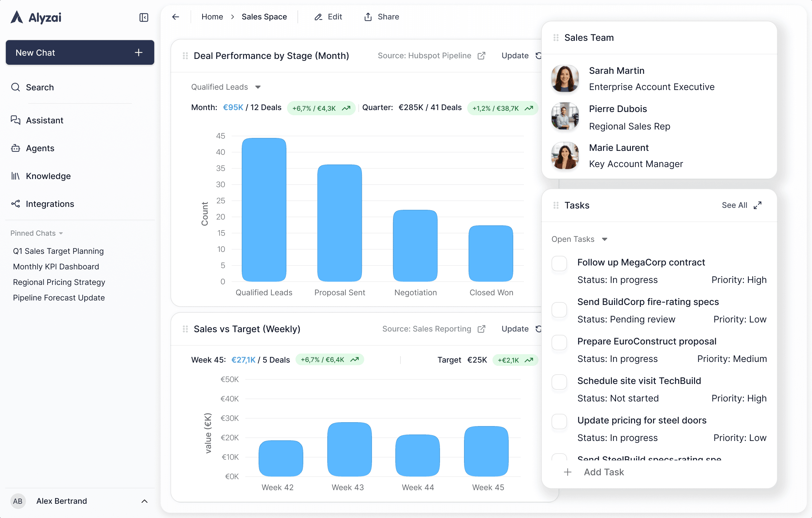Click the Agents robot icon

16,148
